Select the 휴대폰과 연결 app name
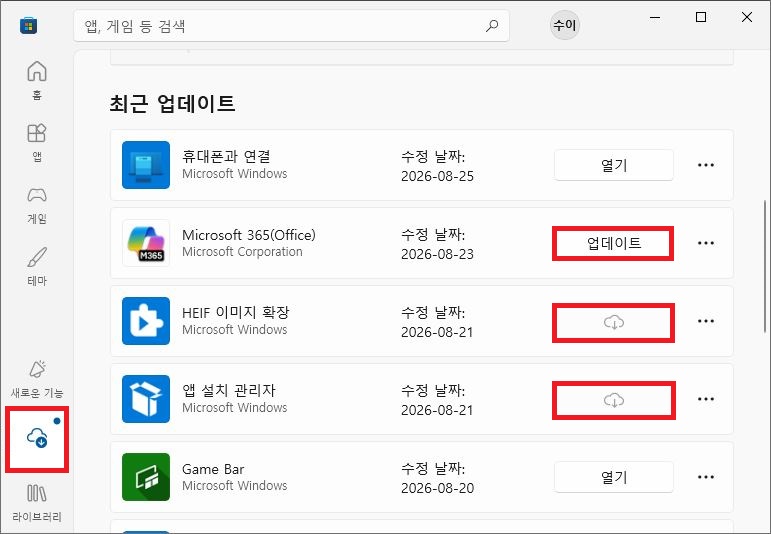The width and height of the screenshot is (771, 534). point(226,156)
